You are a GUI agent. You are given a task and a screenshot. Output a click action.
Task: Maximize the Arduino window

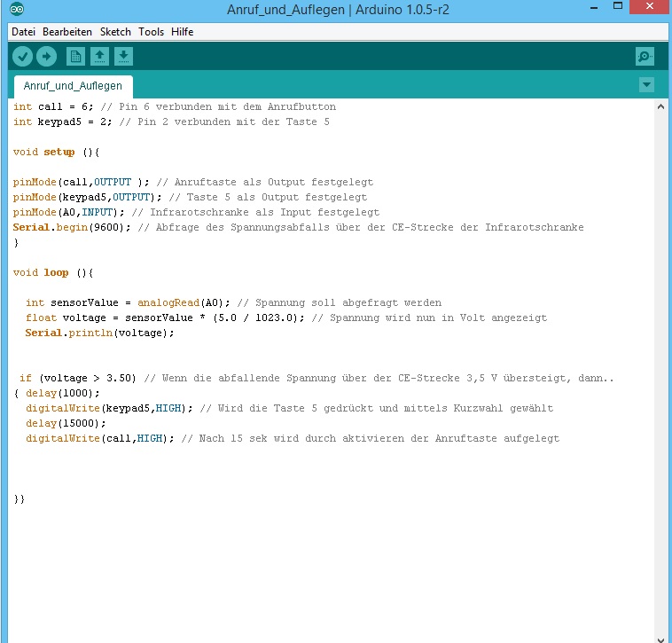(x=618, y=6)
